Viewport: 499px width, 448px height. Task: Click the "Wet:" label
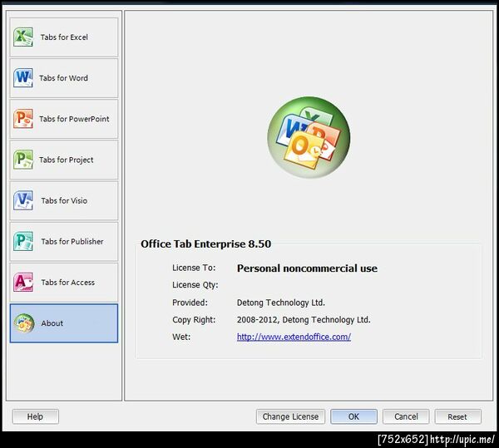point(181,337)
